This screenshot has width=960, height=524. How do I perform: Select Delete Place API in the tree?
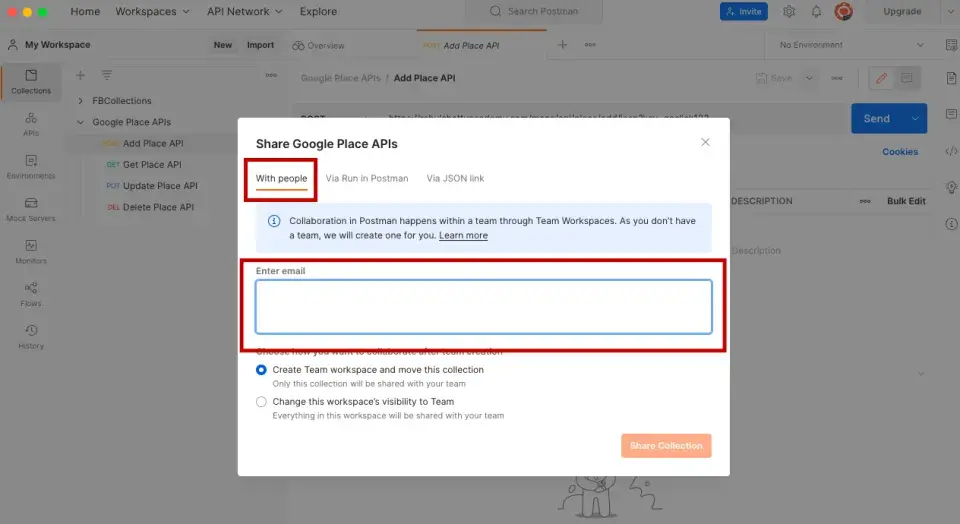(x=158, y=208)
